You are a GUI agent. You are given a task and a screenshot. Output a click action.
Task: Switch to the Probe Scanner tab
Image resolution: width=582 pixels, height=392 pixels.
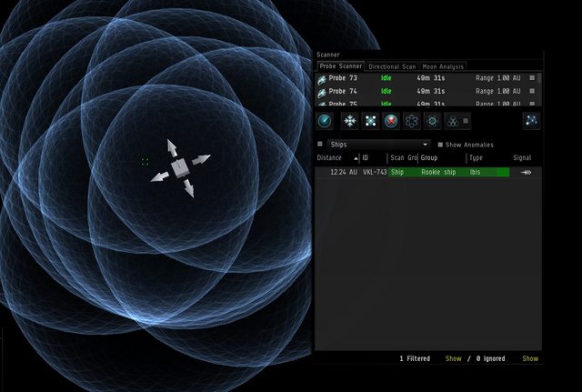point(340,66)
